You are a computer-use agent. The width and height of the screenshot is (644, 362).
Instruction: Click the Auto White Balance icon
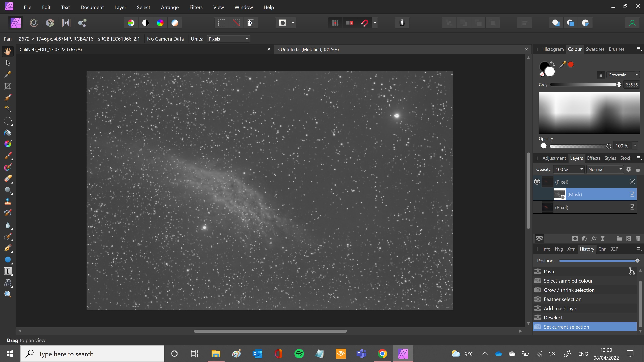point(175,23)
